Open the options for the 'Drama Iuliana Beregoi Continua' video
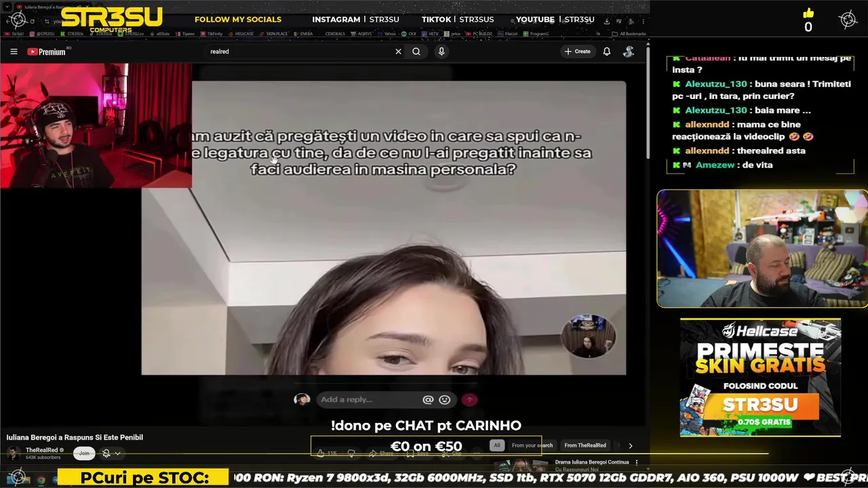The width and height of the screenshot is (868, 488). [636, 462]
